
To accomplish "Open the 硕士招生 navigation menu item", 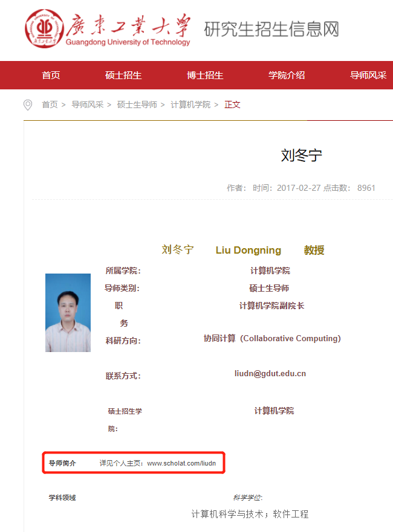I will click(123, 75).
